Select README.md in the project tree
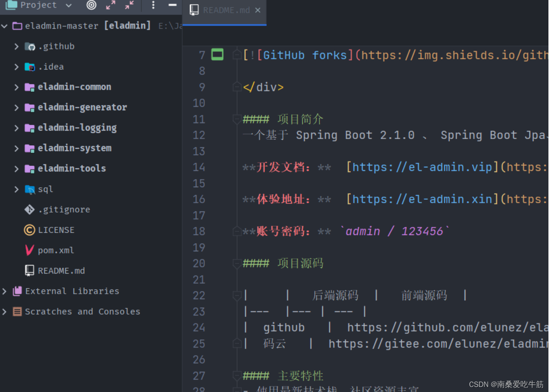Image resolution: width=550 pixels, height=392 pixels. pos(61,271)
